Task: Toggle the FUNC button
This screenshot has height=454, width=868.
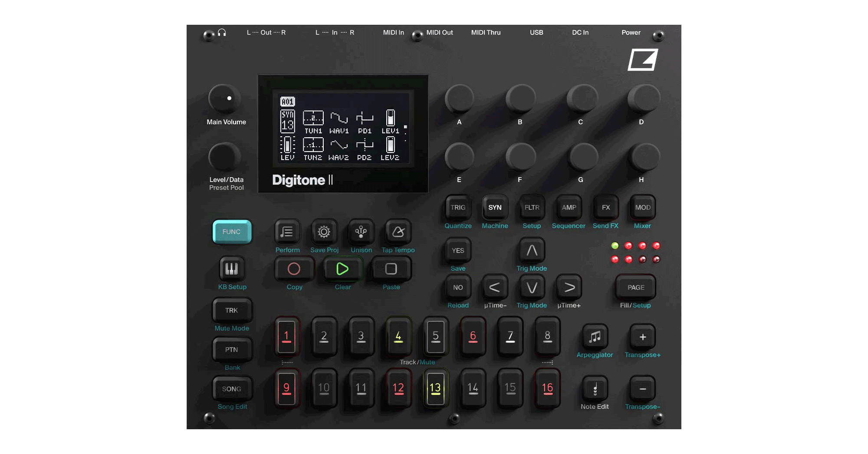Action: coord(232,232)
